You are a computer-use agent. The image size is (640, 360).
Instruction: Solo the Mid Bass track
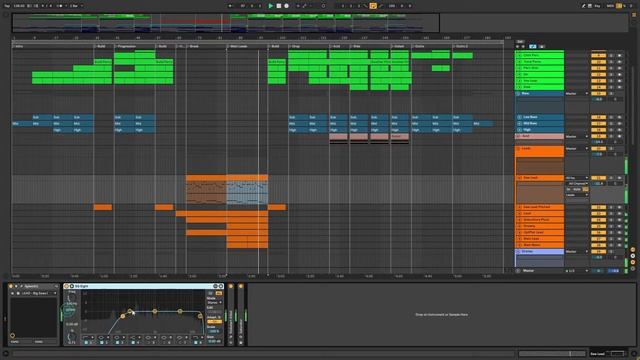coord(611,123)
